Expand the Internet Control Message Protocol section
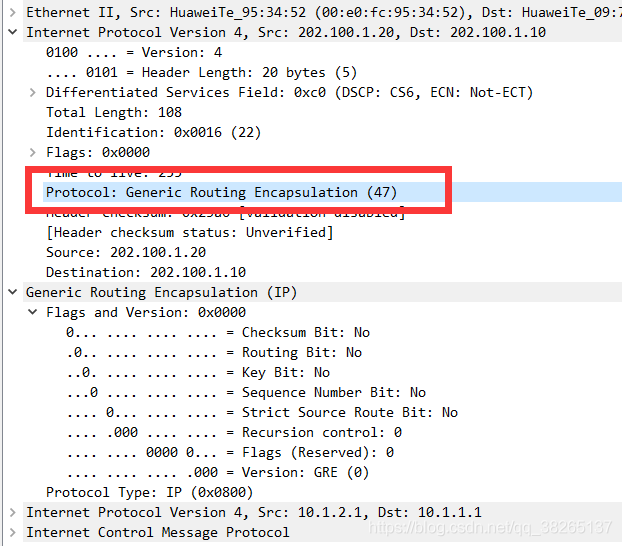 pos(13,532)
